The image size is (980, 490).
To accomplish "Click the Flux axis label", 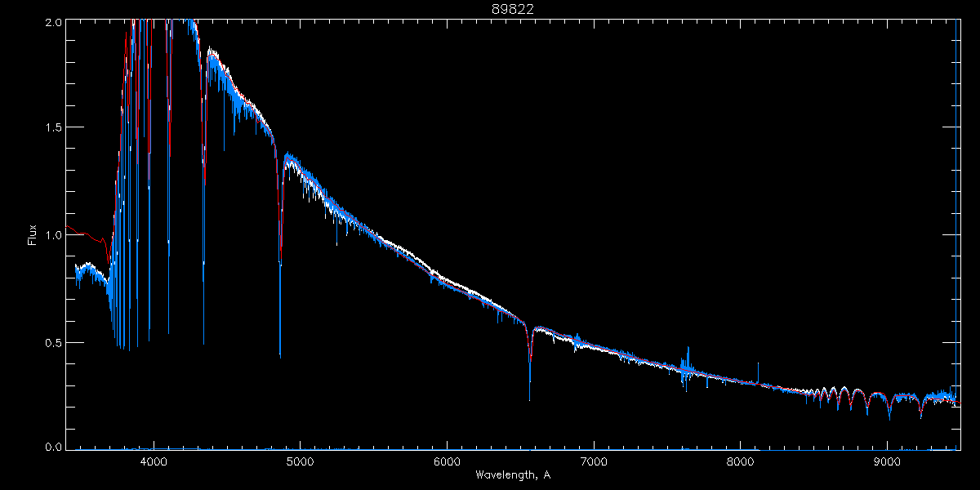I will [x=33, y=235].
